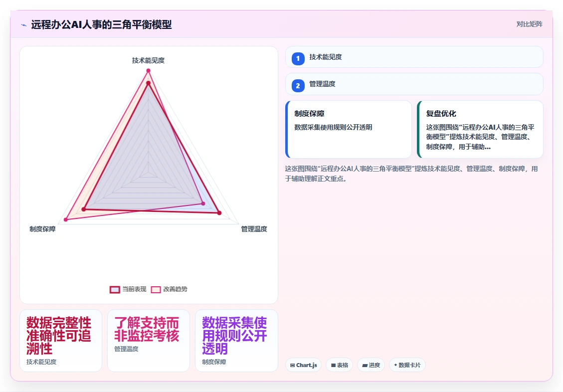Click the summary paragraph below the cards
Screen dimensions: 563x392
pos(411,174)
